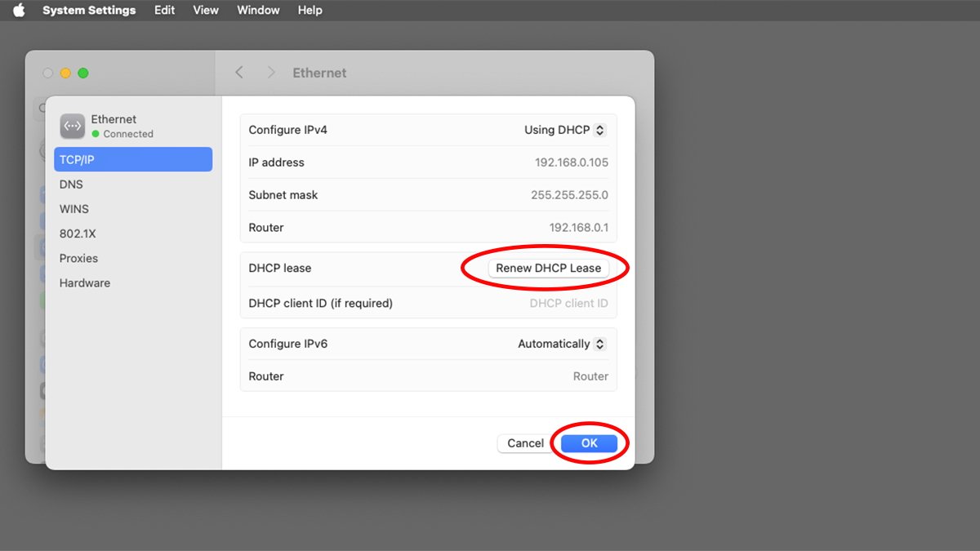The width and height of the screenshot is (980, 551).
Task: Open the Configure IPv6 Automatically dropdown
Action: (562, 344)
